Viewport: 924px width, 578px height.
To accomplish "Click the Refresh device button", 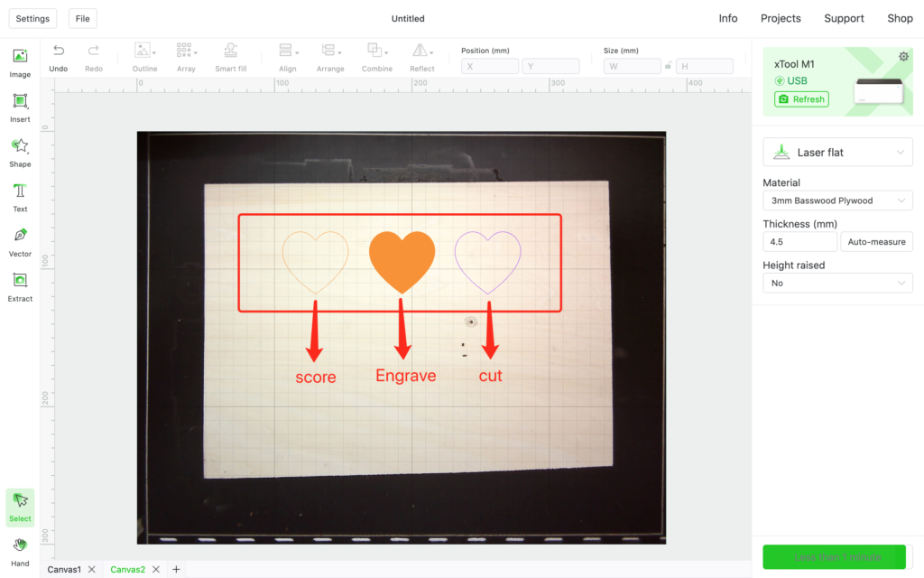I will (x=801, y=99).
